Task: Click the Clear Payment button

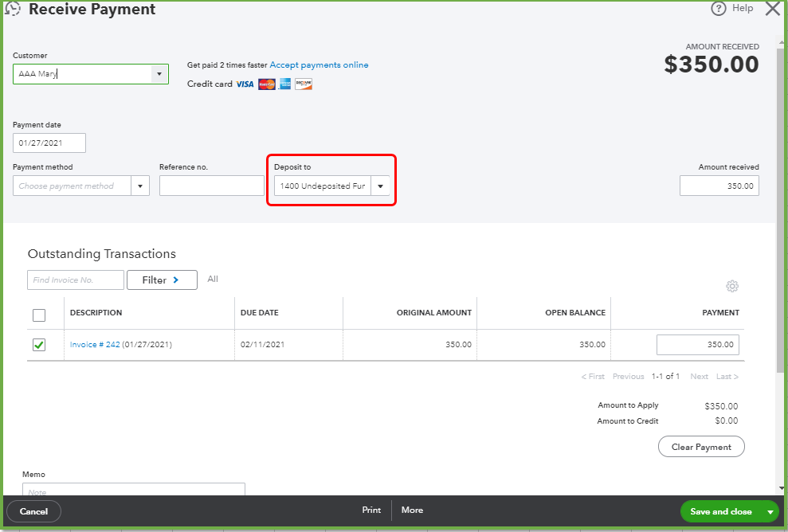Action: pos(701,446)
